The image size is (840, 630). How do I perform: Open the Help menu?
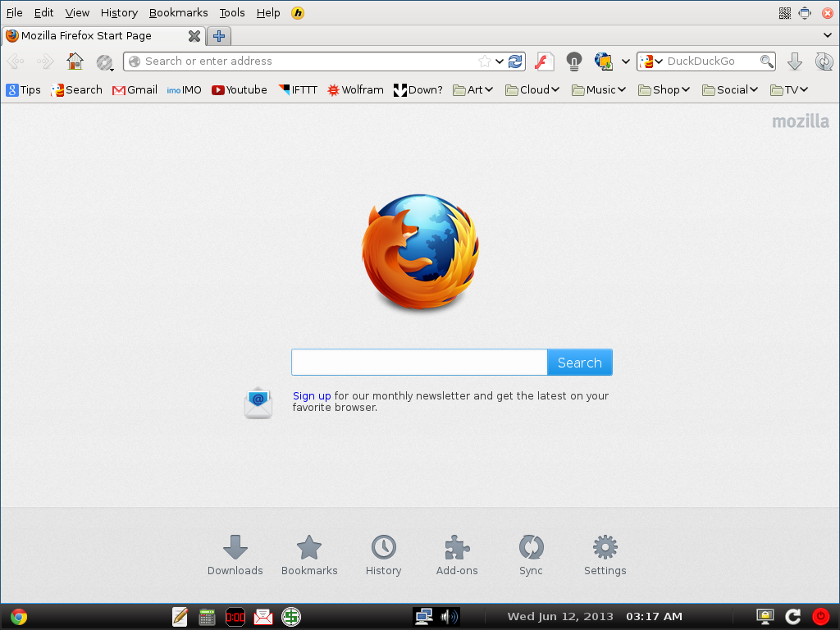click(268, 13)
